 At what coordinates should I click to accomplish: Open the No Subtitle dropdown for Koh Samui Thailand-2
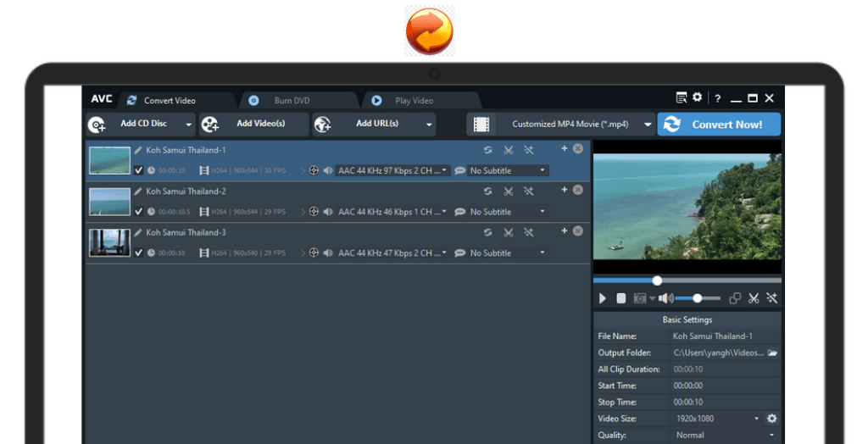click(508, 212)
